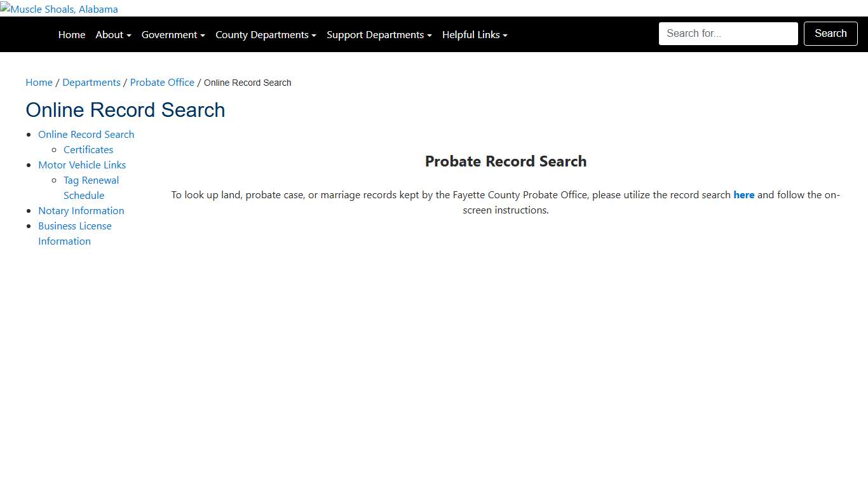Select Home in the navigation bar
The height and width of the screenshot is (488, 868).
tap(71, 34)
